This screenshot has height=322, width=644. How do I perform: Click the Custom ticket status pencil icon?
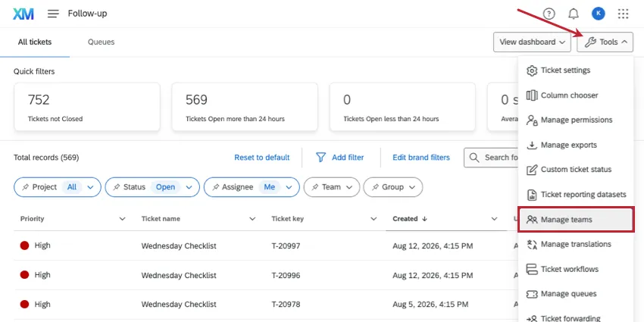tap(532, 170)
